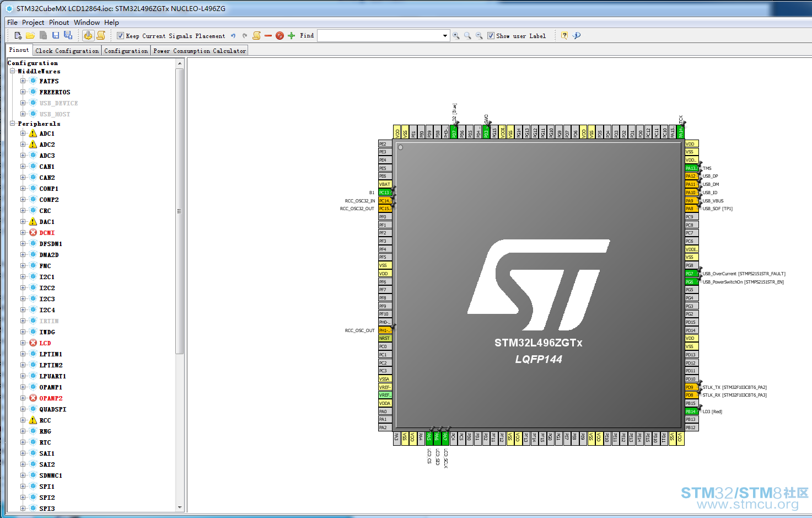The height and width of the screenshot is (518, 812).
Task: Click the red minus toolbar icon
Action: [x=268, y=36]
